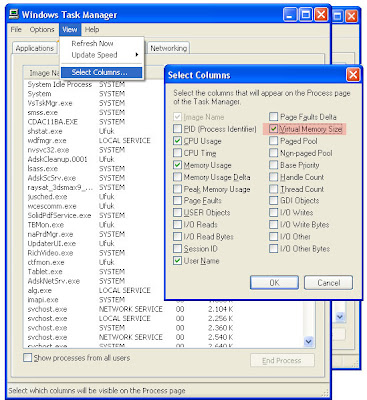Minimize the Windows Task Manager window

(290, 15)
